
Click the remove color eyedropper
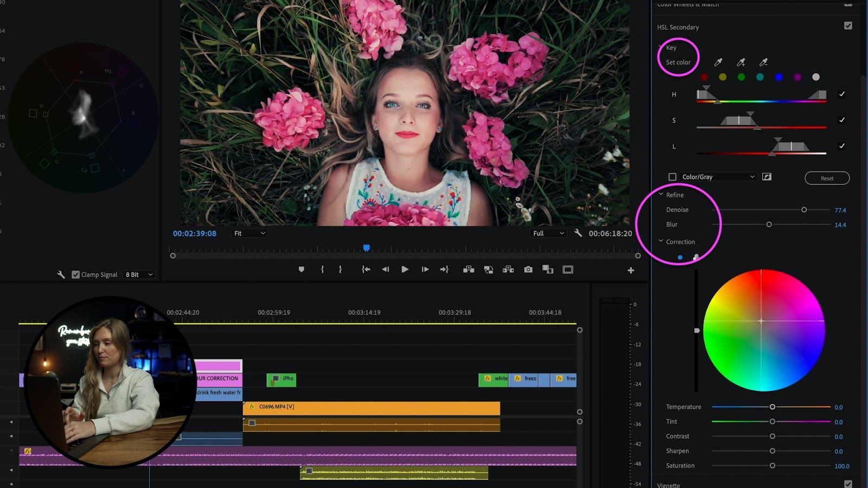pyautogui.click(x=763, y=63)
